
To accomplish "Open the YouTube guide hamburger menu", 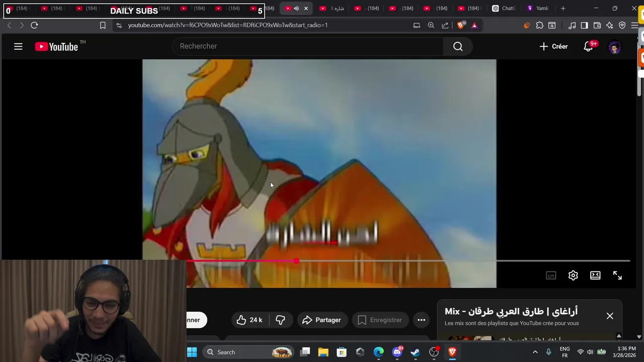I will point(18,47).
